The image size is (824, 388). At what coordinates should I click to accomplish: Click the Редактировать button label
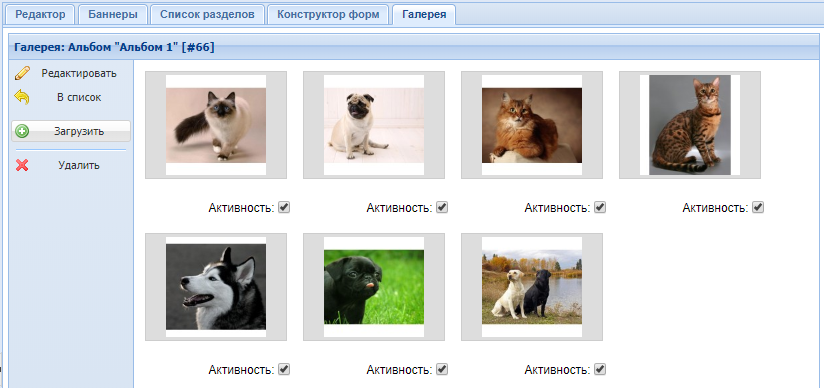click(x=79, y=73)
